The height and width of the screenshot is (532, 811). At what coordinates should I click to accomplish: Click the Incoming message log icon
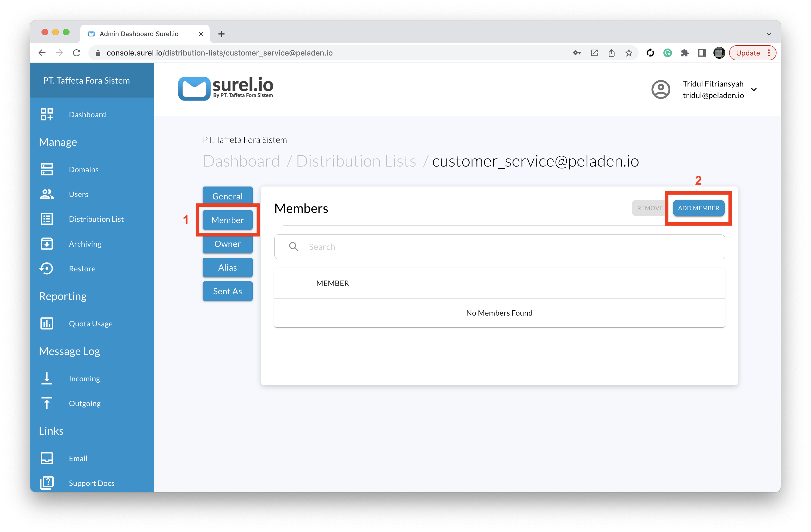point(47,378)
